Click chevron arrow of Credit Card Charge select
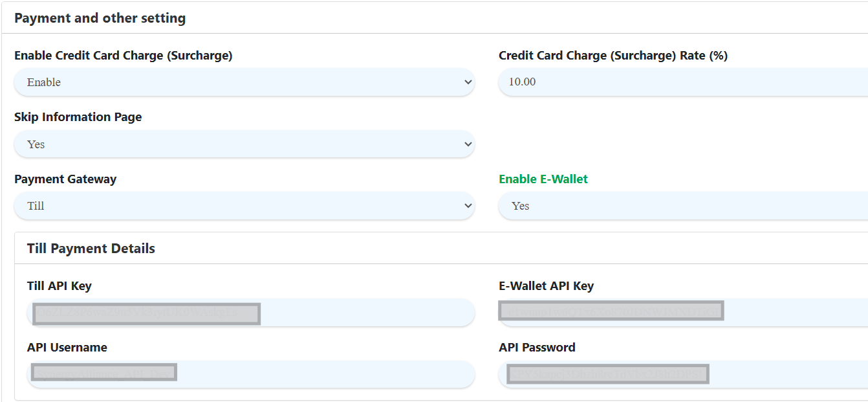This screenshot has width=868, height=402. [468, 82]
